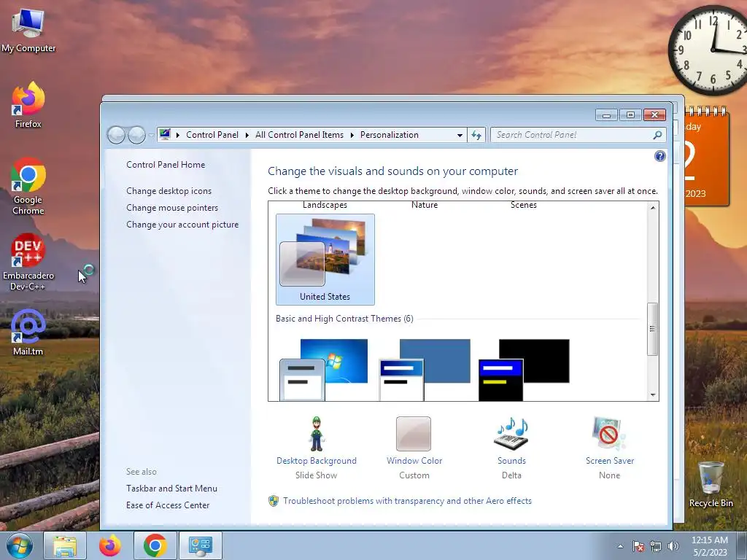The height and width of the screenshot is (560, 747).
Task: Click the Desktop Background text link
Action: coord(317,461)
